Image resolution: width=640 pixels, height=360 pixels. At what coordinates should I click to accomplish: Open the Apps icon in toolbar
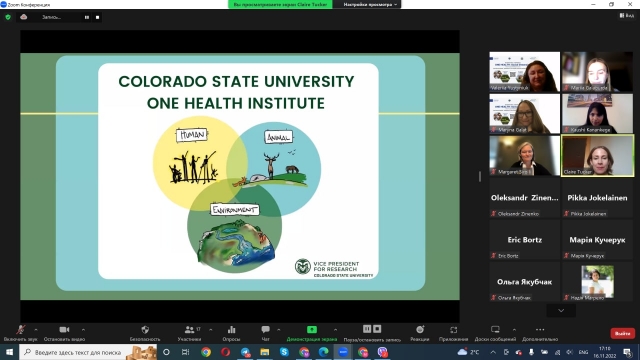453,329
